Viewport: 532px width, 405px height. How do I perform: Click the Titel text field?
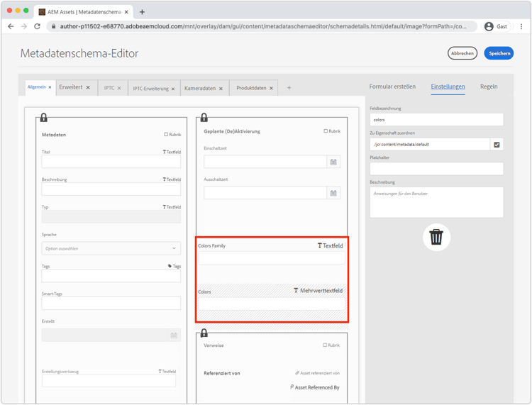coord(111,162)
